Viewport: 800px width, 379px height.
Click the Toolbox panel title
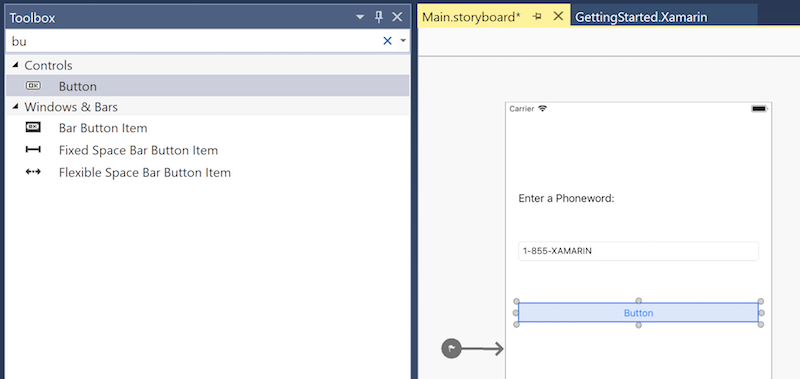32,18
